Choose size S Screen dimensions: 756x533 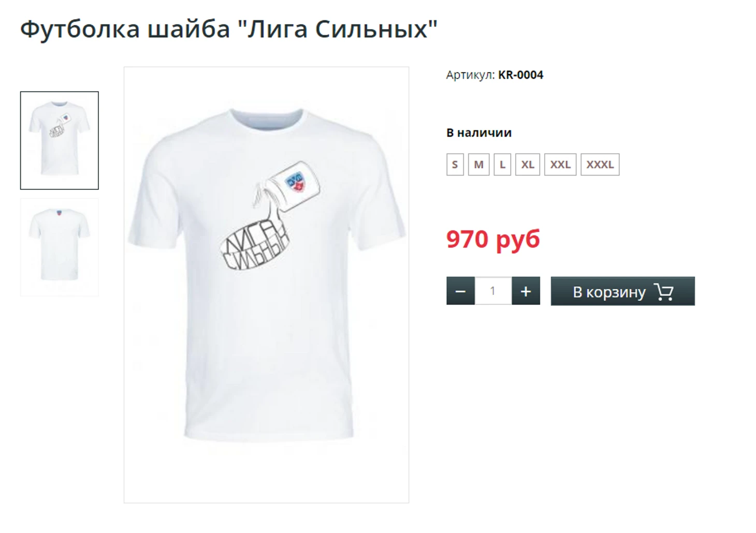tap(455, 165)
